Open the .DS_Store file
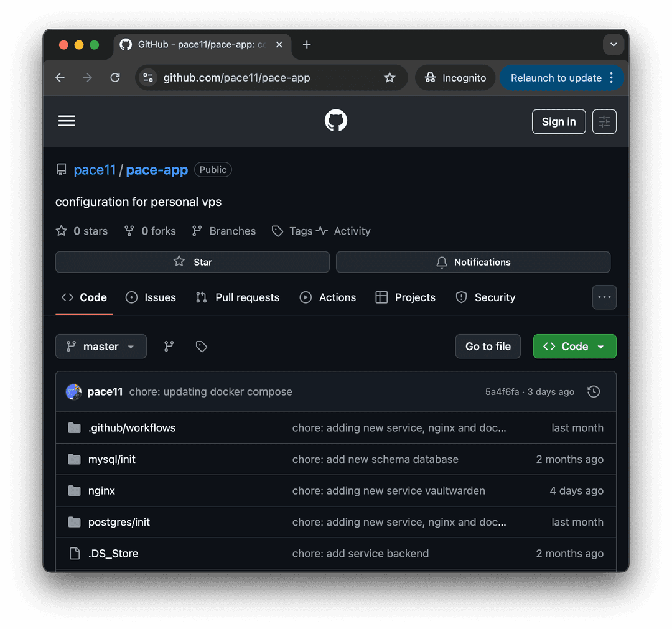This screenshot has height=629, width=672. pyautogui.click(x=113, y=554)
